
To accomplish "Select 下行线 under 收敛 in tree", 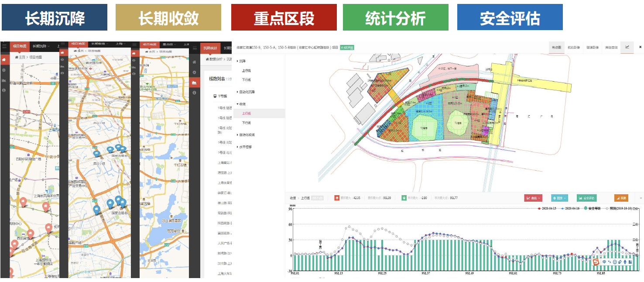I will pos(247,123).
